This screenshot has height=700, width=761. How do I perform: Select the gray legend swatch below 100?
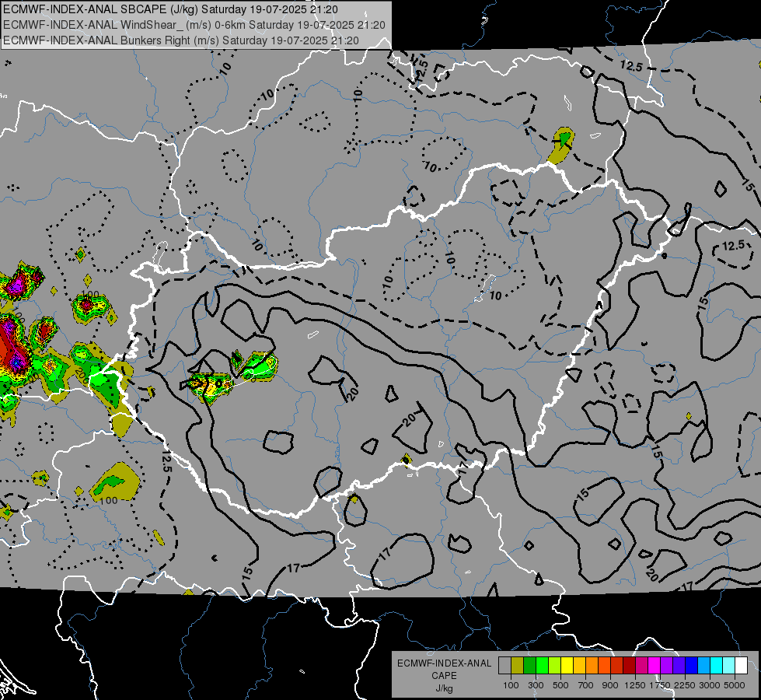point(504,666)
